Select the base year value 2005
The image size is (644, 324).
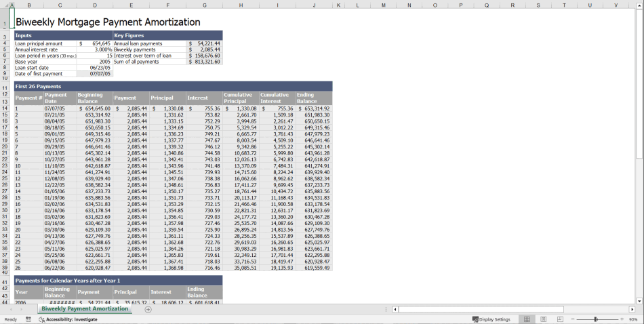pyautogui.click(x=95, y=62)
